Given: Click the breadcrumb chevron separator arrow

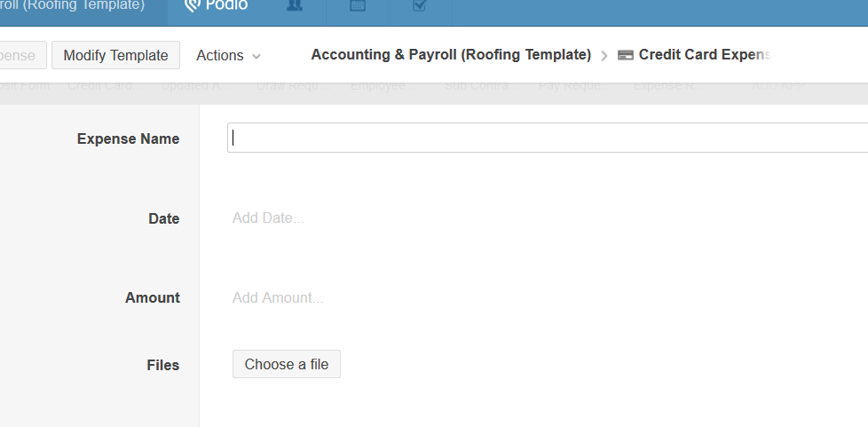Looking at the screenshot, I should pos(604,55).
